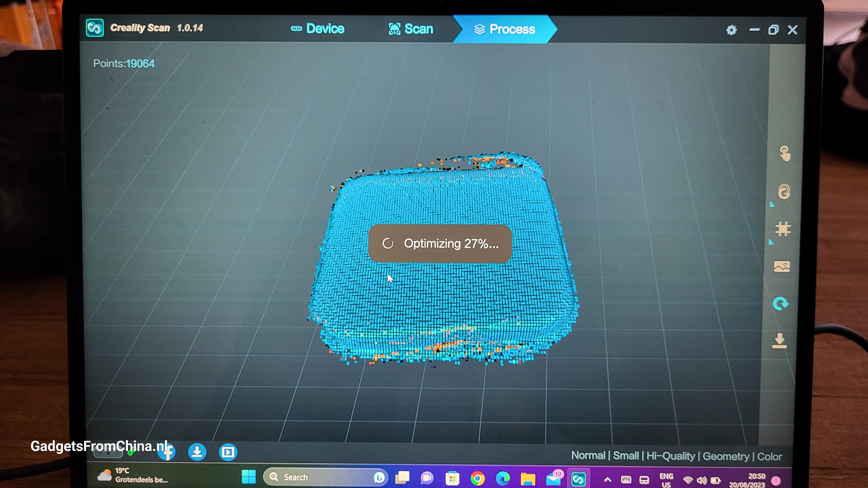The image size is (868, 488).
Task: Click the Geometry status label
Action: [x=726, y=457]
